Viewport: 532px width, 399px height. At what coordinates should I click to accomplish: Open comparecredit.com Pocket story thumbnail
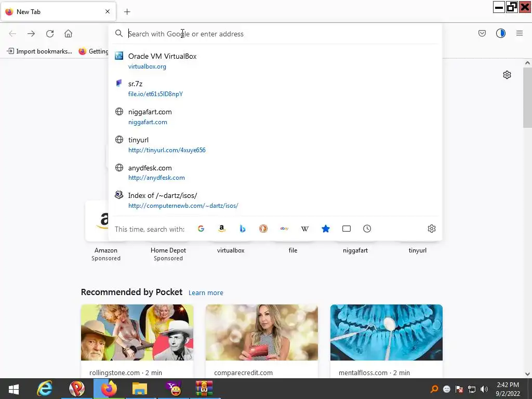262,332
